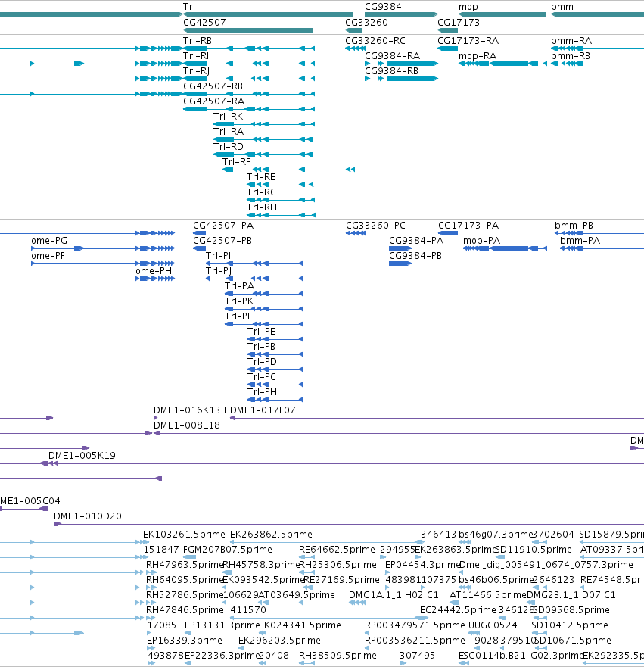
Task: Click the CG9384-RB transcript label
Action: [x=391, y=71]
